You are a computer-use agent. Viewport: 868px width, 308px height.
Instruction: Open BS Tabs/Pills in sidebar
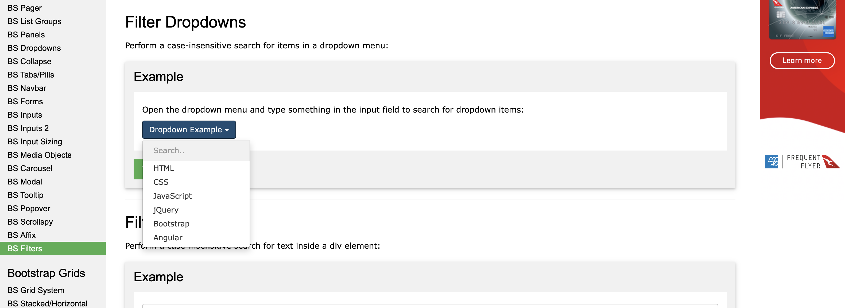31,75
